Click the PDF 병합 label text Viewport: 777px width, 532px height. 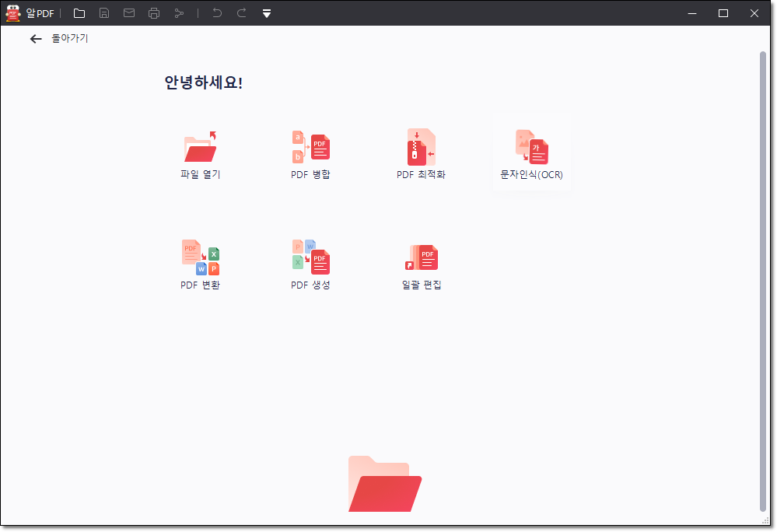click(x=310, y=174)
